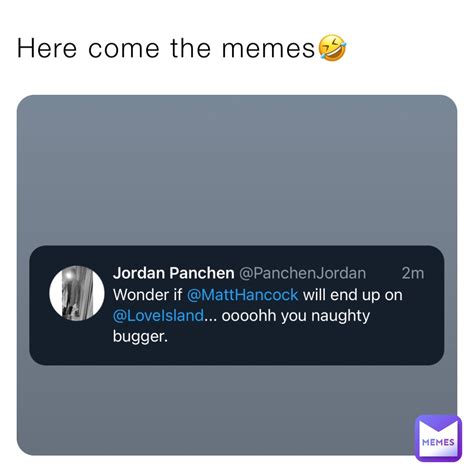The image size is (474, 474).
Task: Click "will end up on" text
Action: pos(353,295)
